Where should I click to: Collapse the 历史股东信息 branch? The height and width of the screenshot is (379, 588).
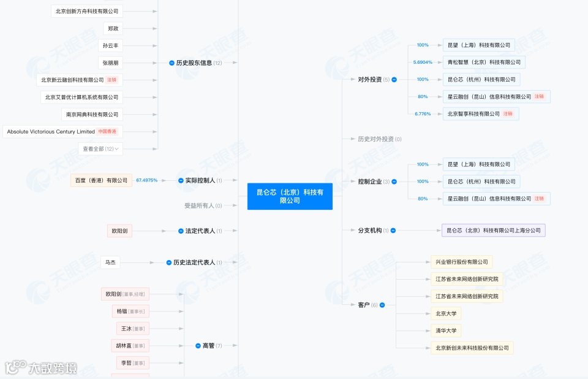[171, 63]
